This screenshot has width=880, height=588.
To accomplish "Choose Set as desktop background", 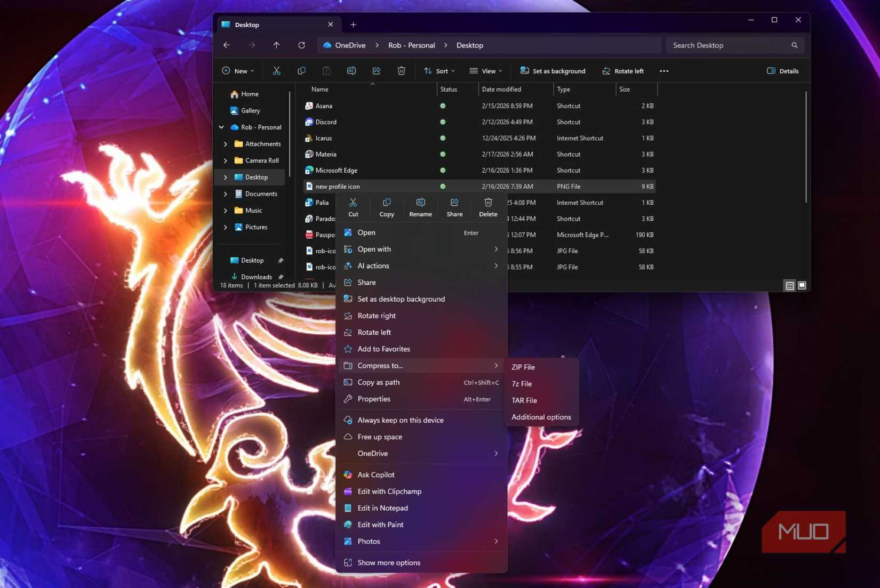I will [421, 299].
